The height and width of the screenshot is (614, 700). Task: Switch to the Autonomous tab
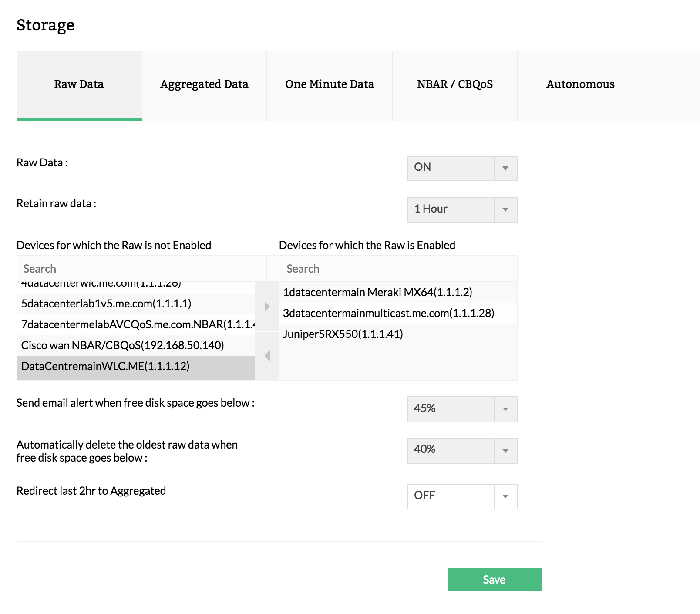(x=581, y=84)
